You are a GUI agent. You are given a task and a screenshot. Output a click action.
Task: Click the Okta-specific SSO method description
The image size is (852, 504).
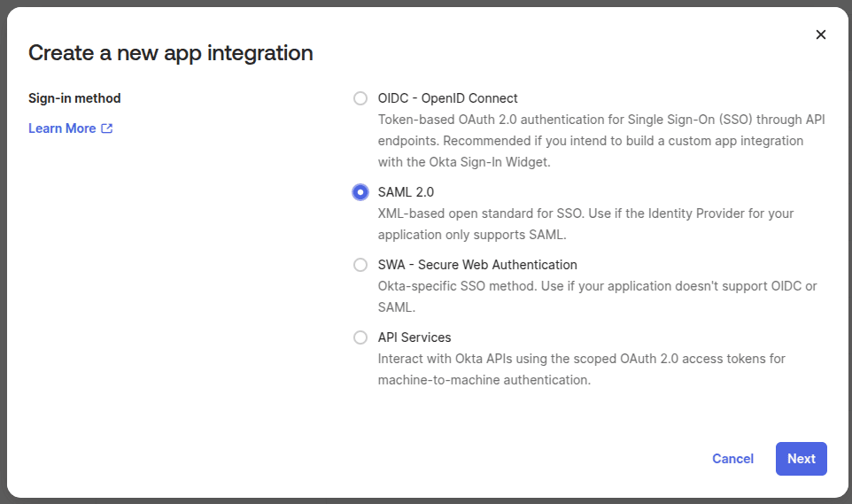[597, 297]
